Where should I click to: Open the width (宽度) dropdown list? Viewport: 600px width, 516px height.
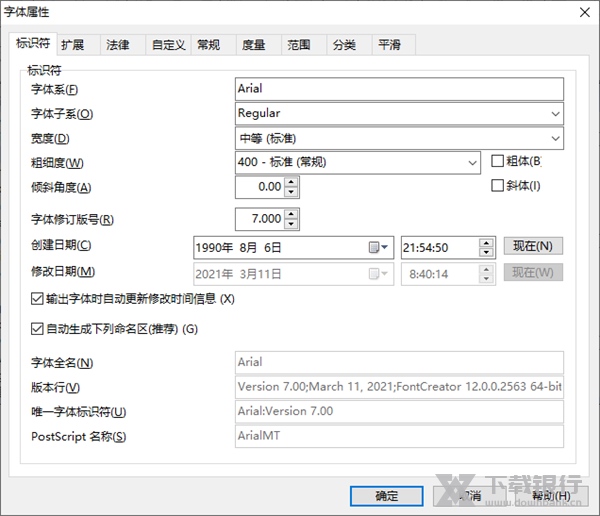pos(554,138)
